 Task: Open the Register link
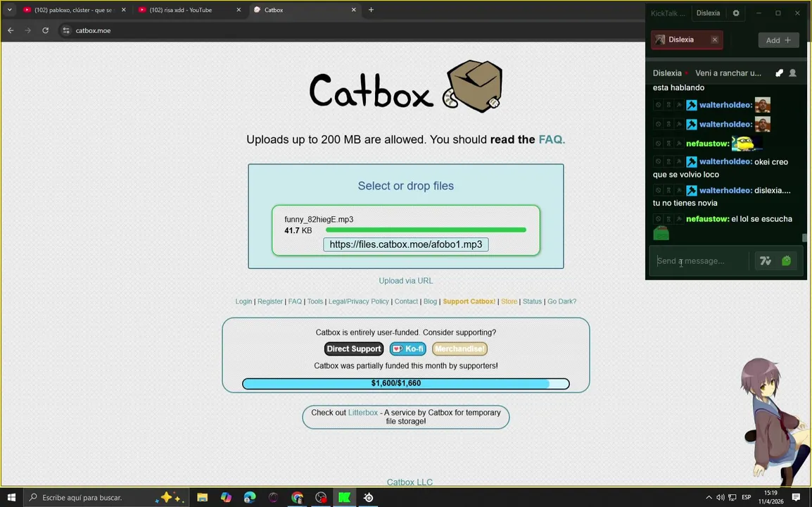coord(269,301)
